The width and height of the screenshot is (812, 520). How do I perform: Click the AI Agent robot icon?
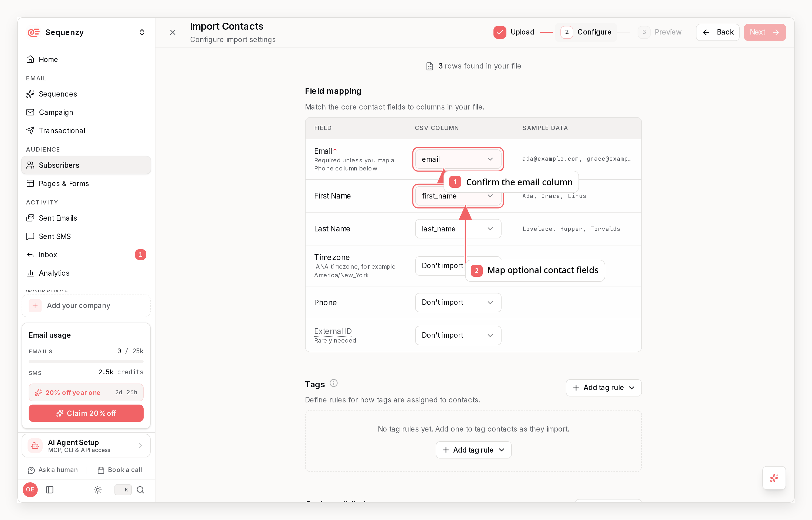click(x=35, y=446)
